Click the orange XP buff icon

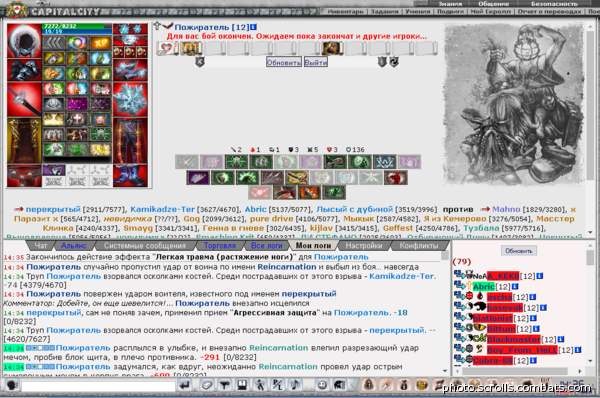(x=101, y=43)
